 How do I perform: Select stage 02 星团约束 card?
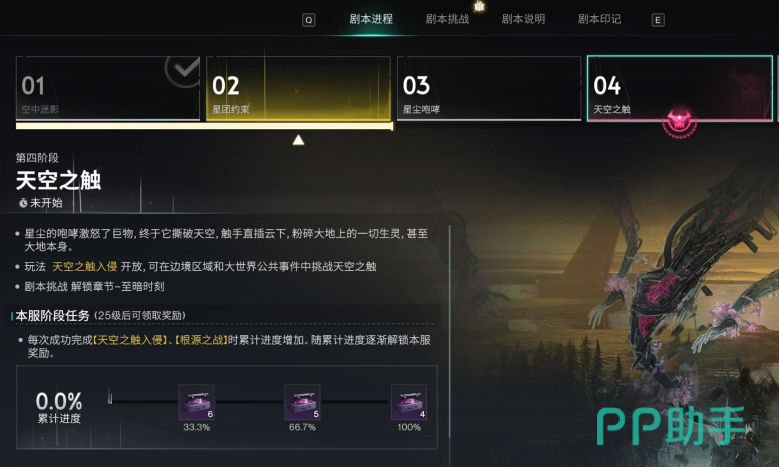point(299,88)
